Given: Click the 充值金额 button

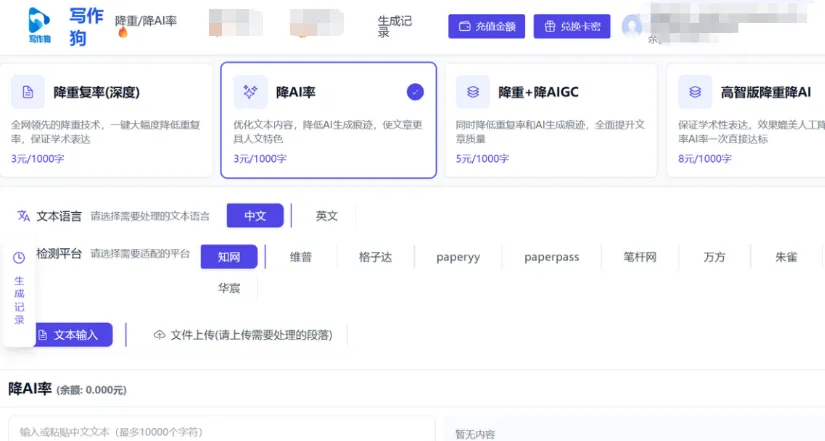Looking at the screenshot, I should tap(486, 26).
